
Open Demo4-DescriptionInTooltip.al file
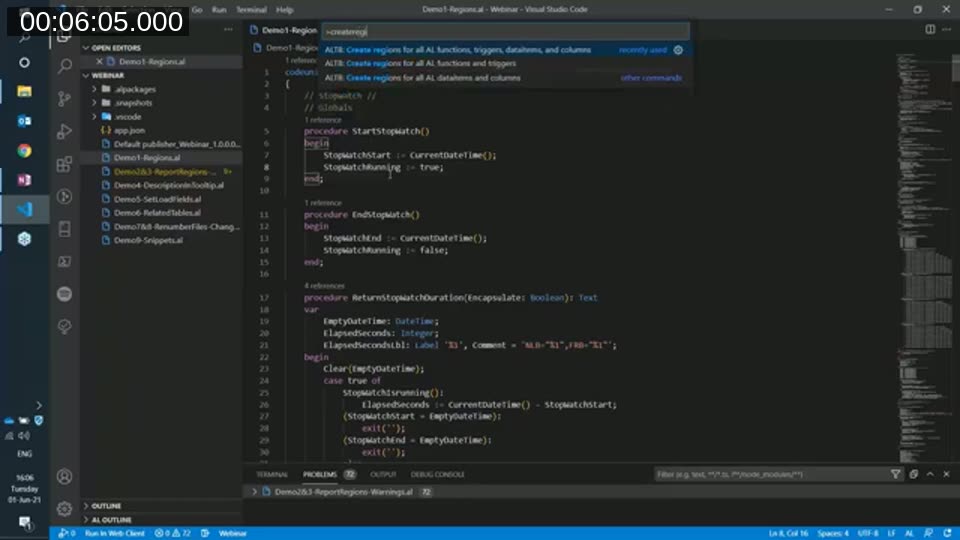pos(169,185)
